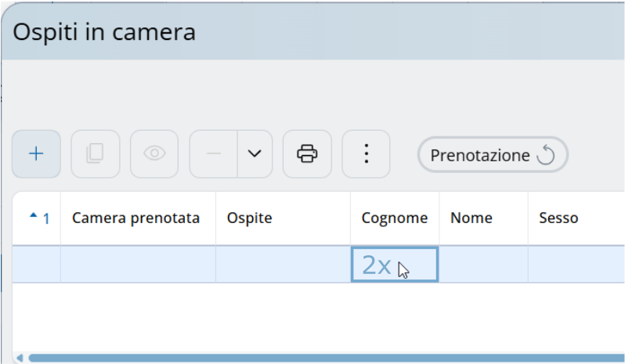
Task: Click the duplicate record icon
Action: click(x=96, y=153)
